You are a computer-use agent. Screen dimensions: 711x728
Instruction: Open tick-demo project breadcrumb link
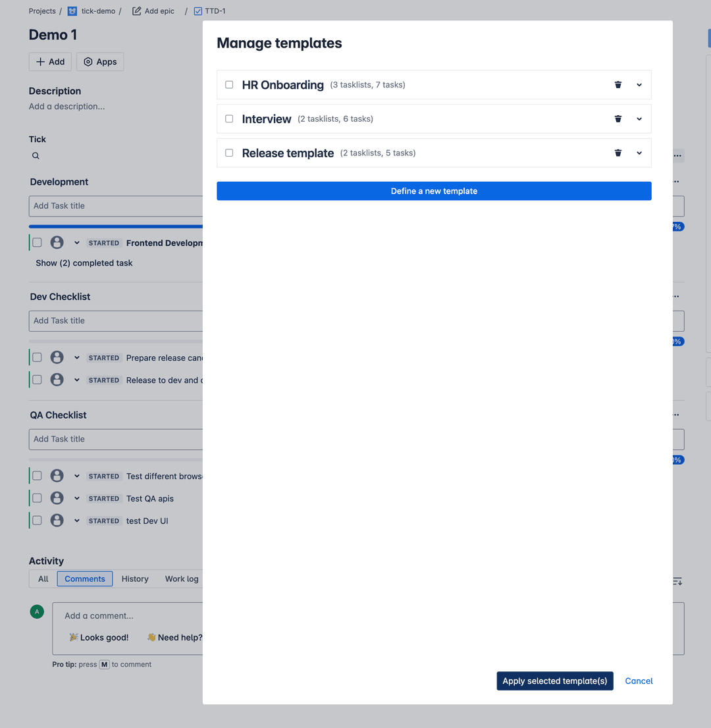pyautogui.click(x=99, y=11)
